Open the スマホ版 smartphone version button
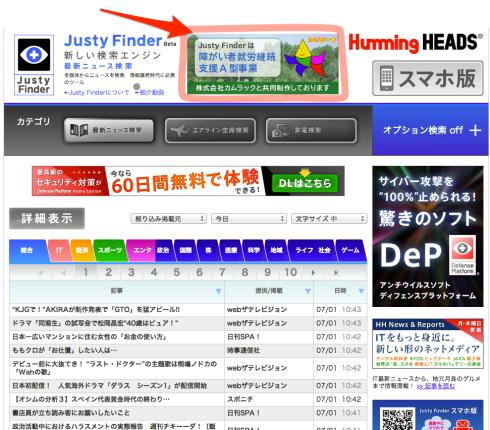 (x=428, y=78)
